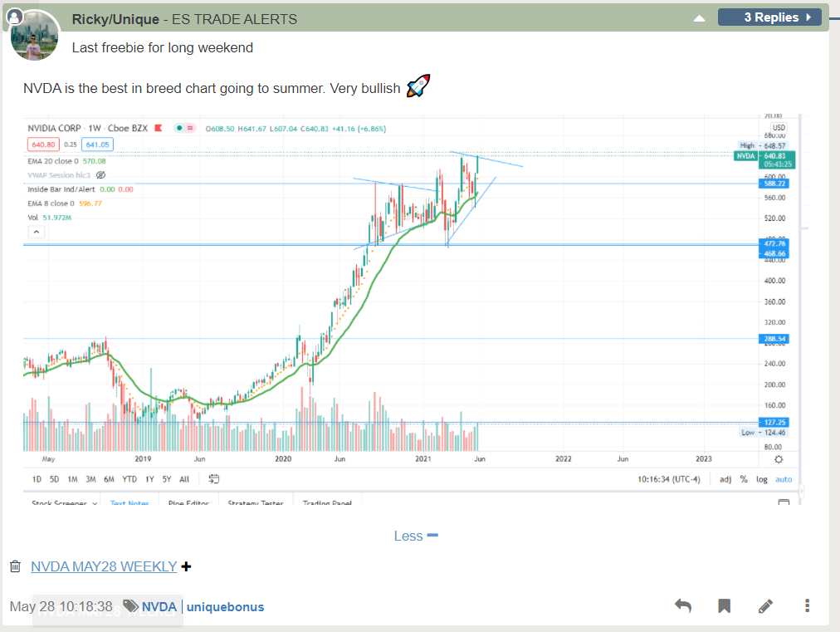Delete attachment with trash can icon

16,566
